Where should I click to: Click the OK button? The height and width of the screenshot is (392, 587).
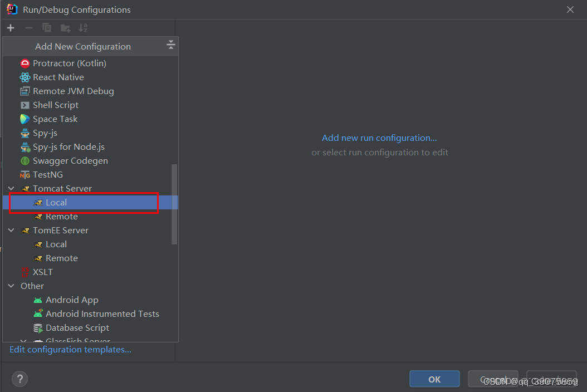pos(434,379)
